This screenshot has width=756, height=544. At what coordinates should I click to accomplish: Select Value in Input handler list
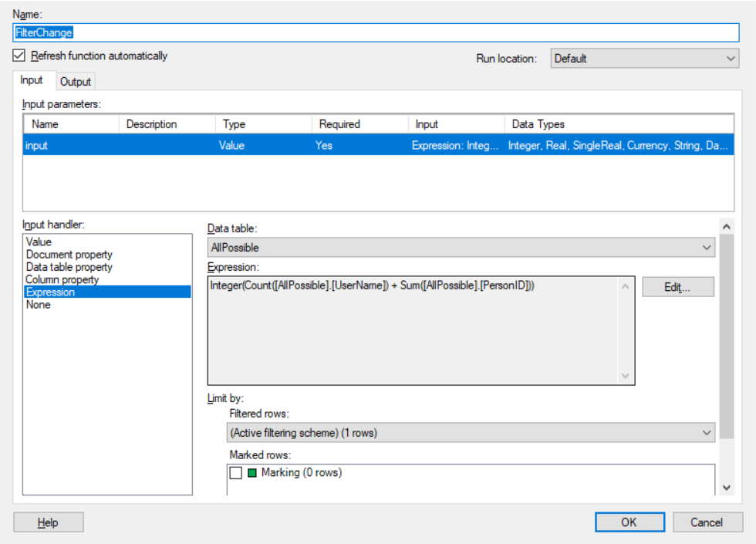tap(39, 242)
